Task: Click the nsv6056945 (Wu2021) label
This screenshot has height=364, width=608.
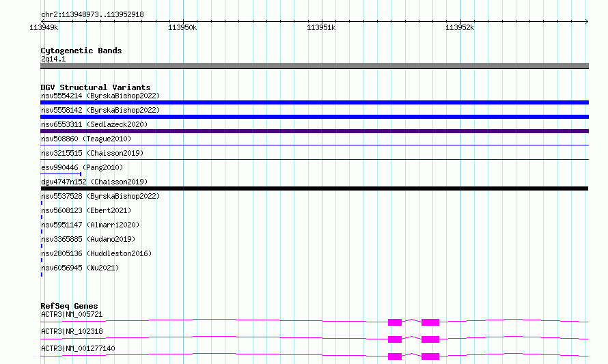Action: pyautogui.click(x=80, y=268)
